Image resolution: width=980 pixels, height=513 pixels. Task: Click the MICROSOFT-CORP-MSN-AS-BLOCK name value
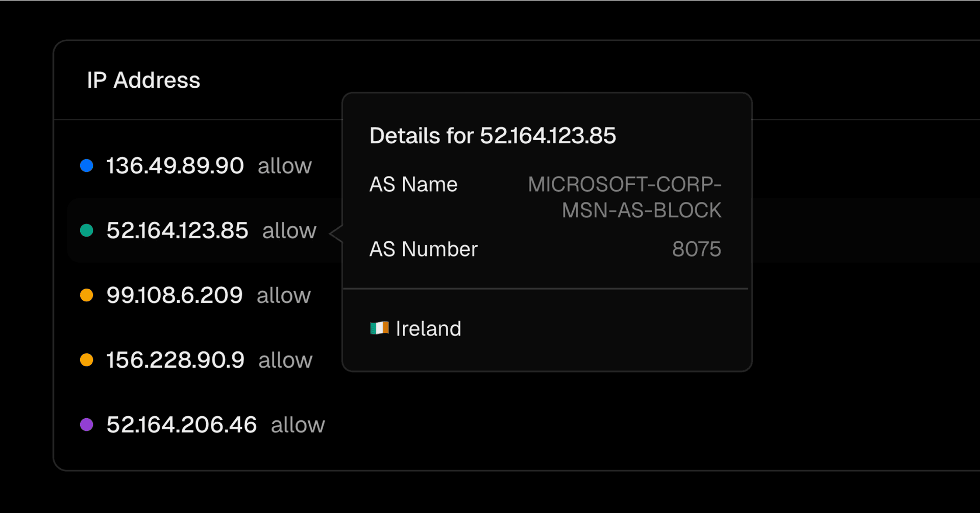[625, 197]
